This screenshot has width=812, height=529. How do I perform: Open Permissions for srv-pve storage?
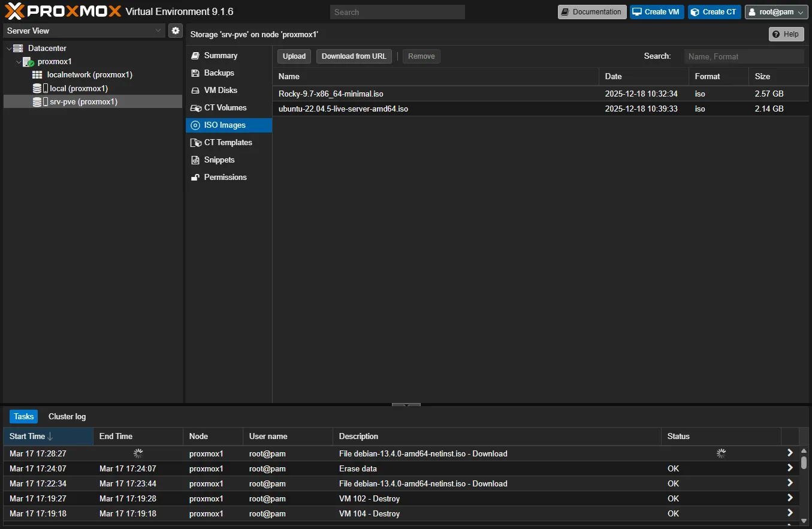[x=225, y=177]
